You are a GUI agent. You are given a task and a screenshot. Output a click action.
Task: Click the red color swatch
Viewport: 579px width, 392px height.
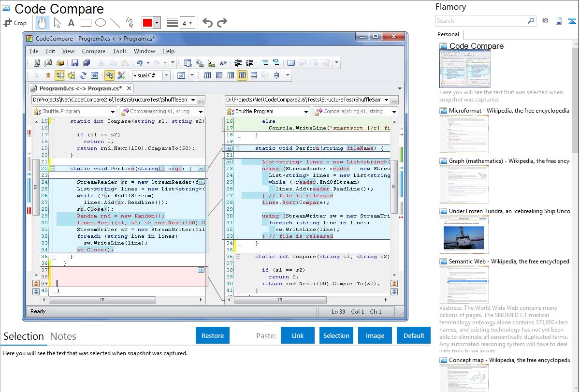[x=147, y=23]
